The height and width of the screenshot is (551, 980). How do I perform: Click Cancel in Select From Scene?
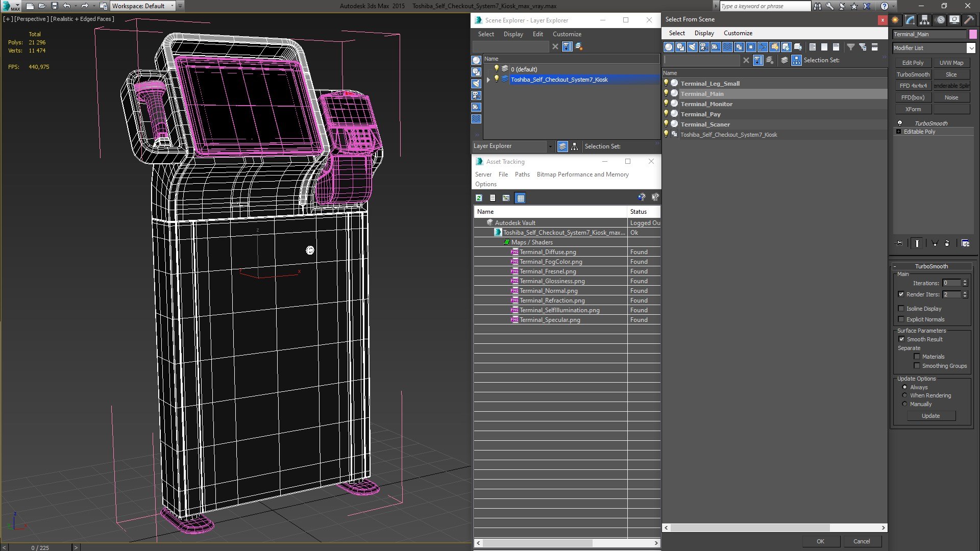(x=862, y=541)
